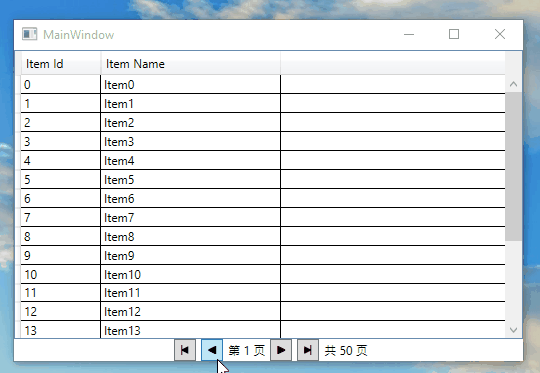Select the cell Item12

point(191,311)
